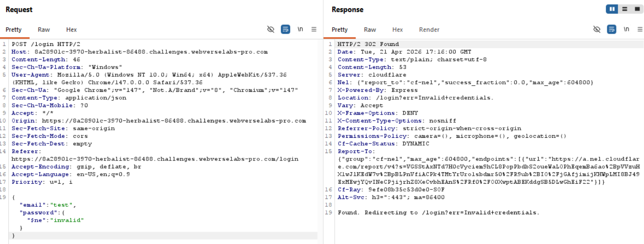Open the Response Render tab

429,30
